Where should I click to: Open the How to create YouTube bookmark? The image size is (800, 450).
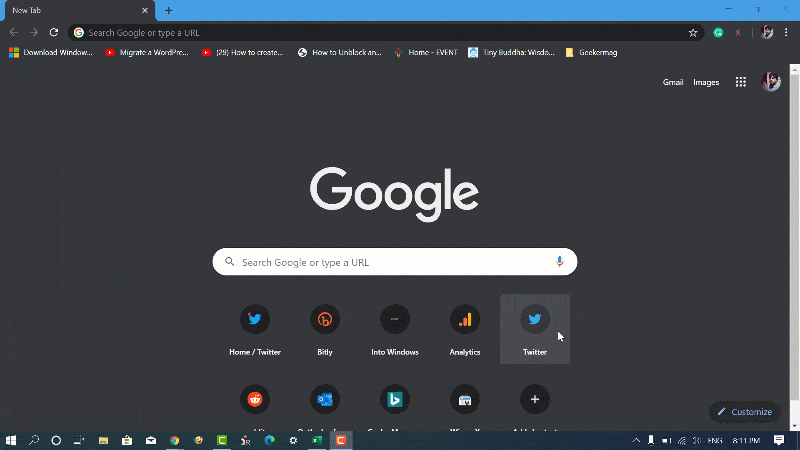coord(243,53)
